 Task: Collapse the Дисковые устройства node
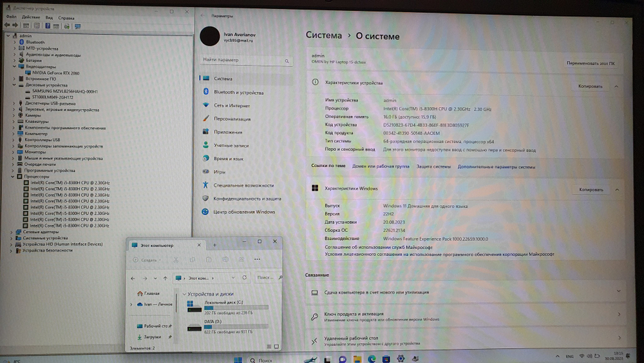14,84
